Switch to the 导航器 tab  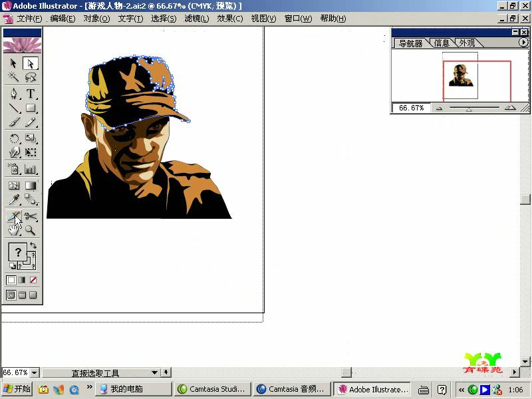click(410, 43)
